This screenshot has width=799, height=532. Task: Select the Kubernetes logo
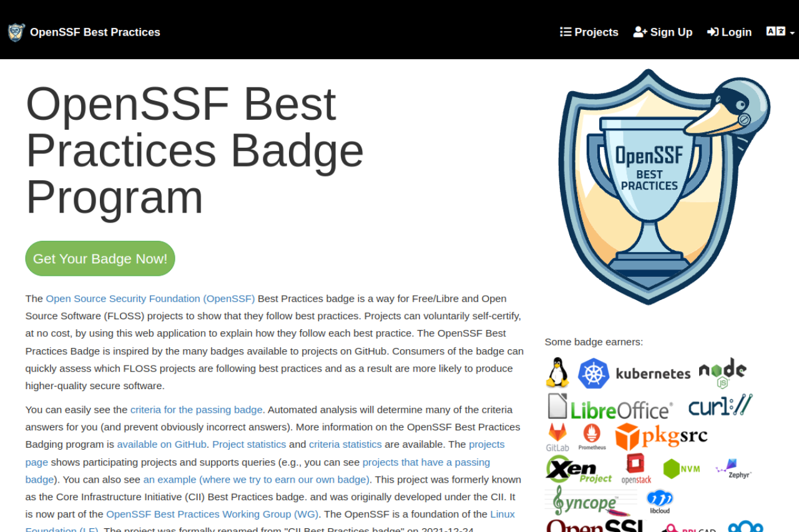634,374
